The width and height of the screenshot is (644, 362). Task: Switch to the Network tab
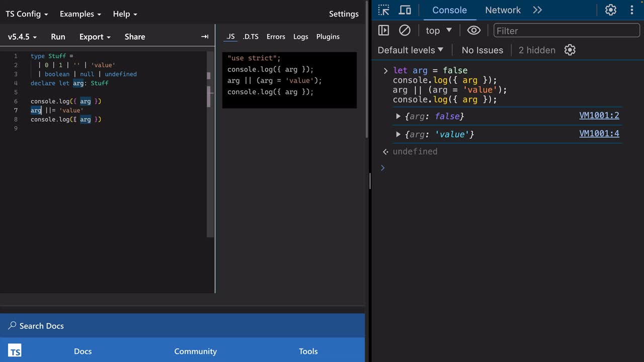[x=502, y=10]
